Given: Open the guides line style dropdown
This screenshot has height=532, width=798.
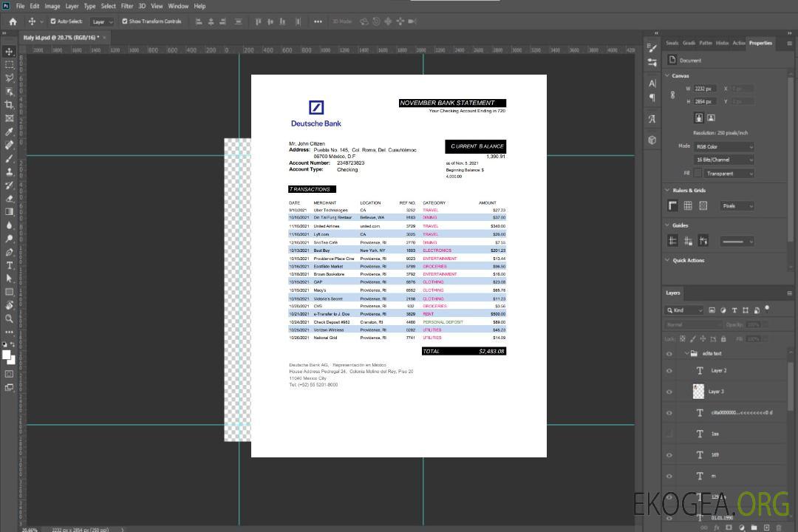Looking at the screenshot, I should 737,242.
